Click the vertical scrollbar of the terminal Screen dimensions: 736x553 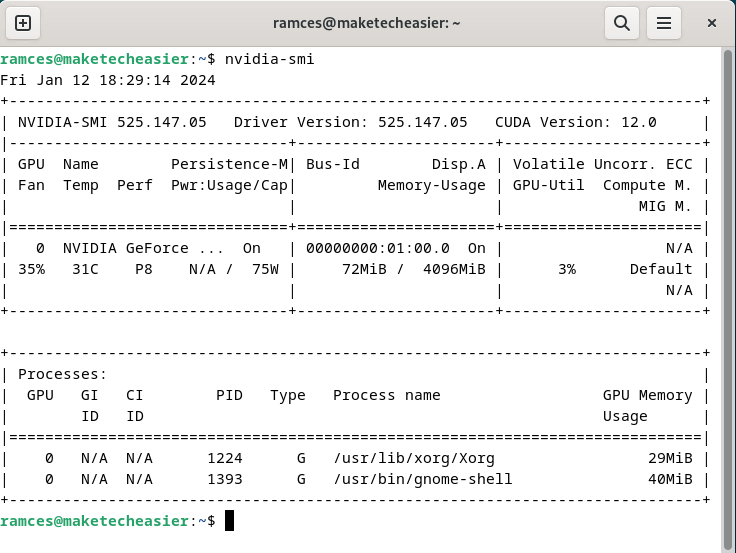pyautogui.click(x=728, y=300)
